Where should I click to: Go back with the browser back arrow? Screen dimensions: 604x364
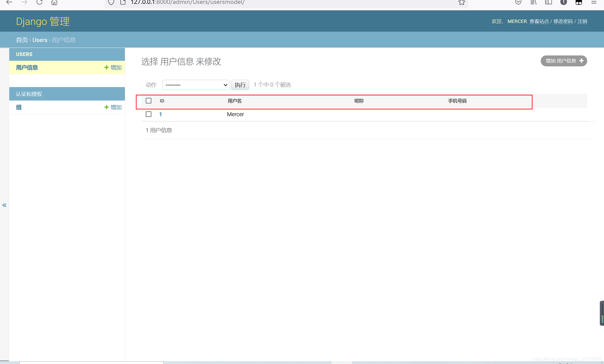click(9, 3)
